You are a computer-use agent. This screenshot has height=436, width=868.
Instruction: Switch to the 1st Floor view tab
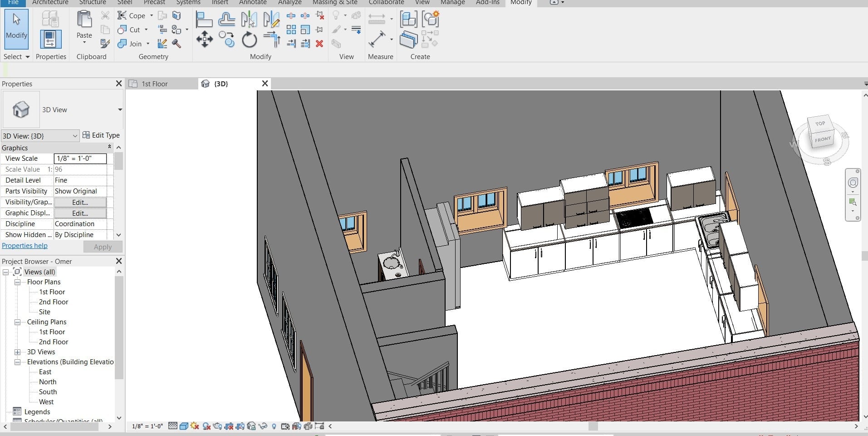(154, 84)
